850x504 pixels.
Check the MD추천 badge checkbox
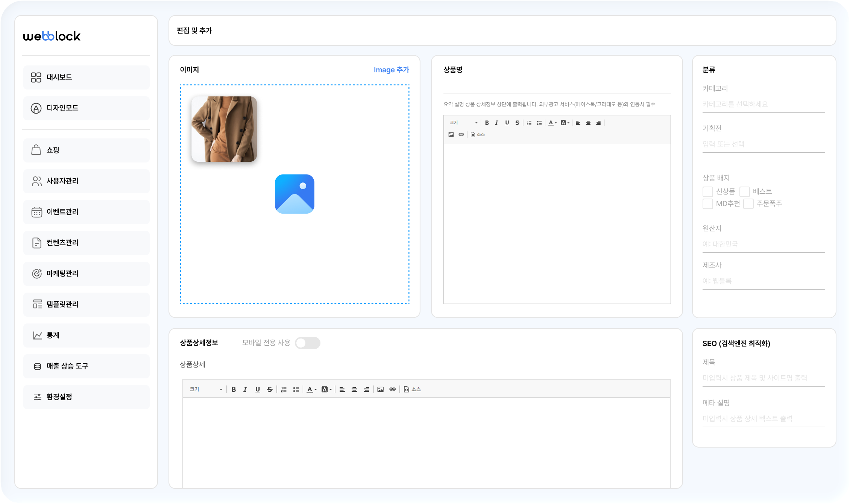tap(708, 203)
